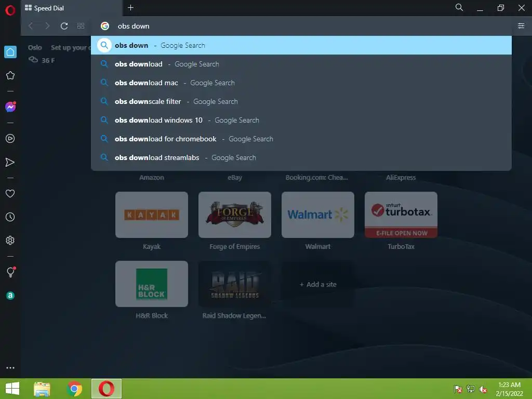Image resolution: width=532 pixels, height=399 pixels.
Task: Click the Action Center flag tray icon
Action: [x=458, y=389]
